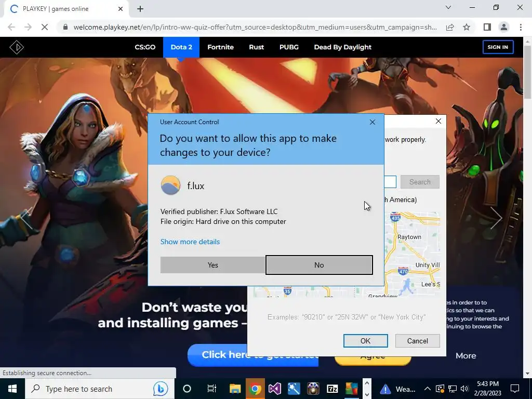
Task: Open Chrome three-dot menu
Action: [x=521, y=27]
